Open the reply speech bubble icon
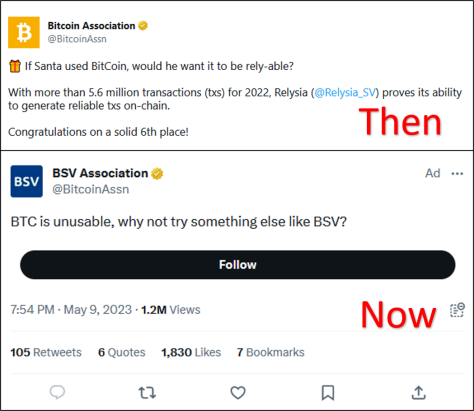 coord(57,392)
